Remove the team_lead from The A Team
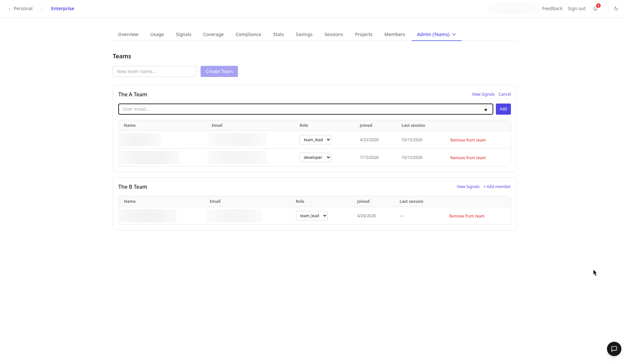The image size is (624, 364). [x=468, y=140]
